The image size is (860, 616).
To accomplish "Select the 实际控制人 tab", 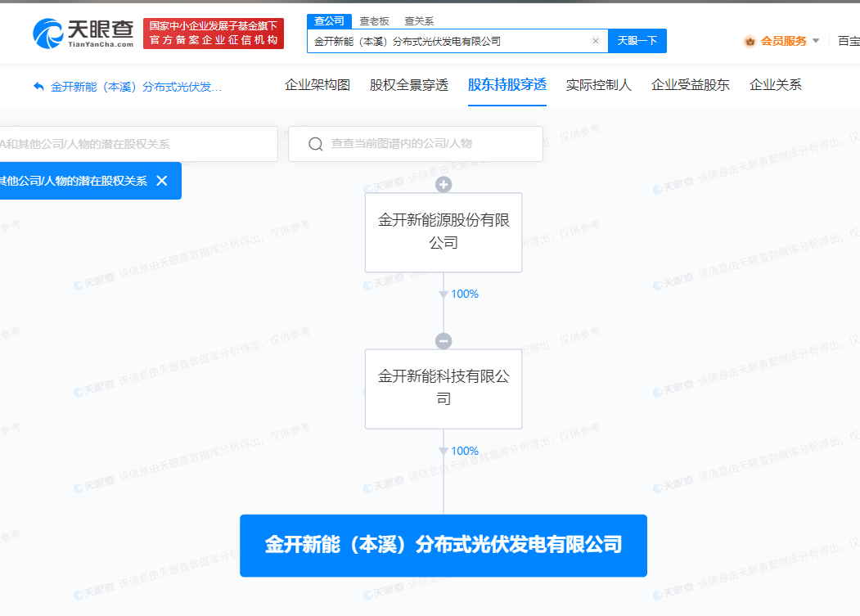I will coord(598,84).
